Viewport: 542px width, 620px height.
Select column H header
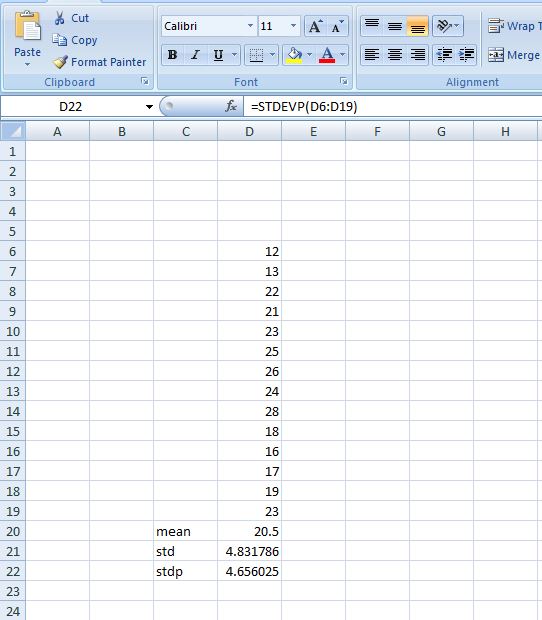click(505, 131)
